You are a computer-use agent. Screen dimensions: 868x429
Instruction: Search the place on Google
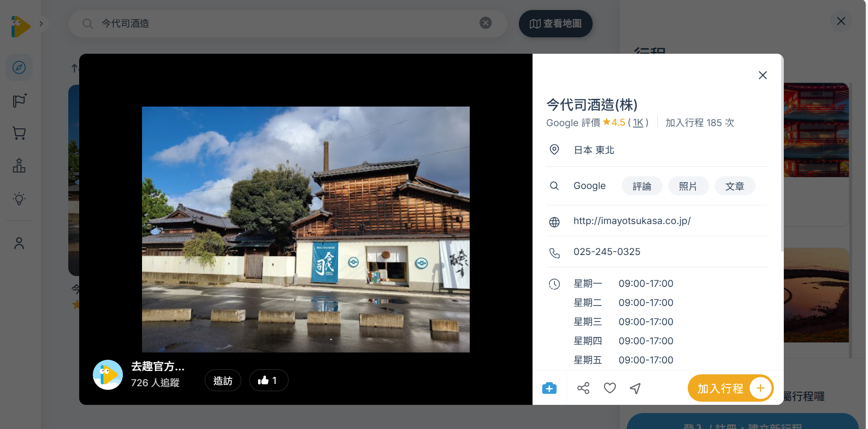pos(589,186)
